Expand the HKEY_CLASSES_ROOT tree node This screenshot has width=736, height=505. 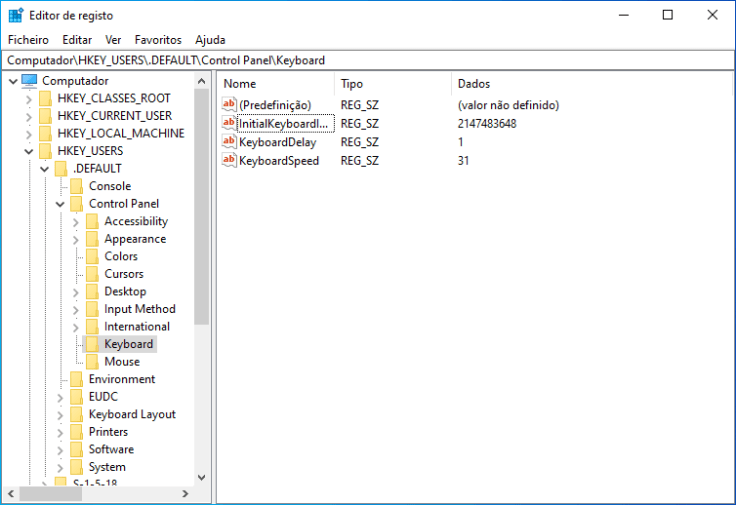[28, 98]
